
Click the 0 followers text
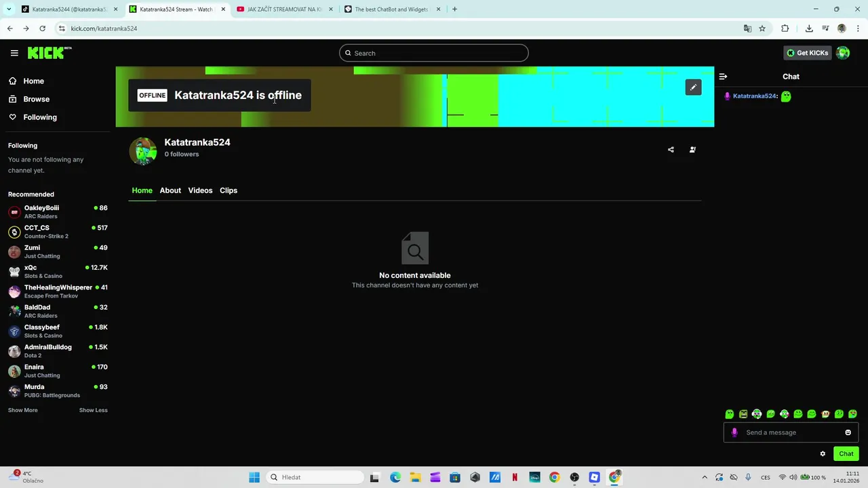[182, 154]
